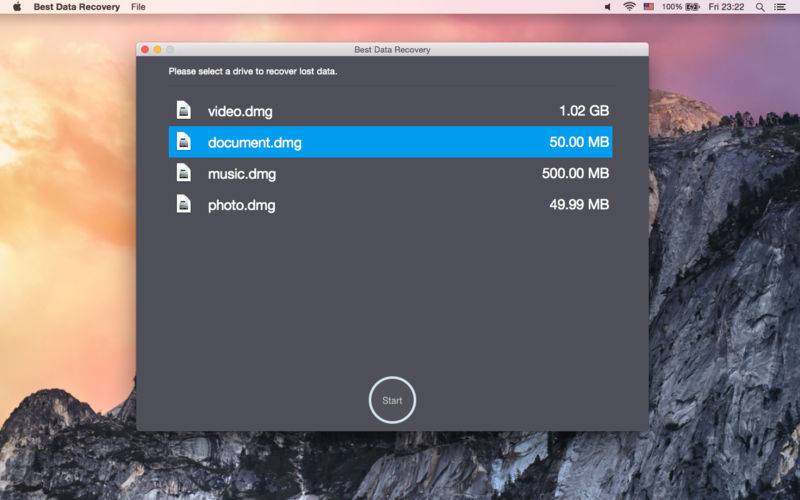The height and width of the screenshot is (500, 800).
Task: Select the photo.dmg drive name
Action: (241, 205)
